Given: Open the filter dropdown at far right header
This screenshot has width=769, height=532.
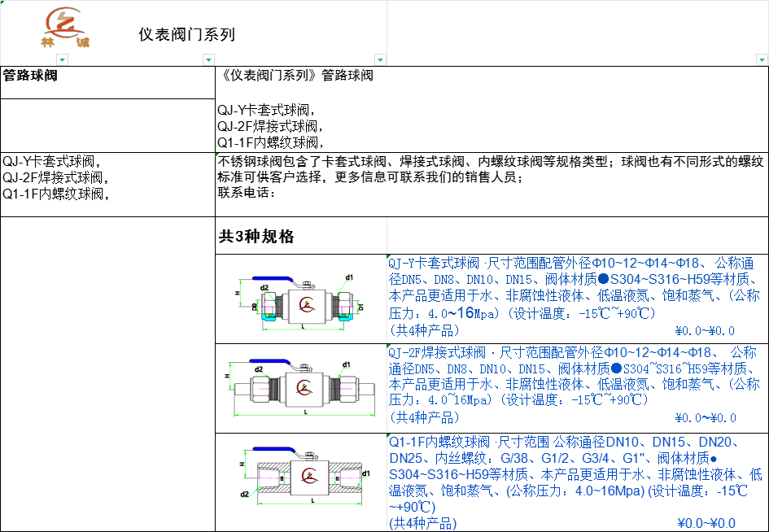Looking at the screenshot, I should (x=762, y=59).
